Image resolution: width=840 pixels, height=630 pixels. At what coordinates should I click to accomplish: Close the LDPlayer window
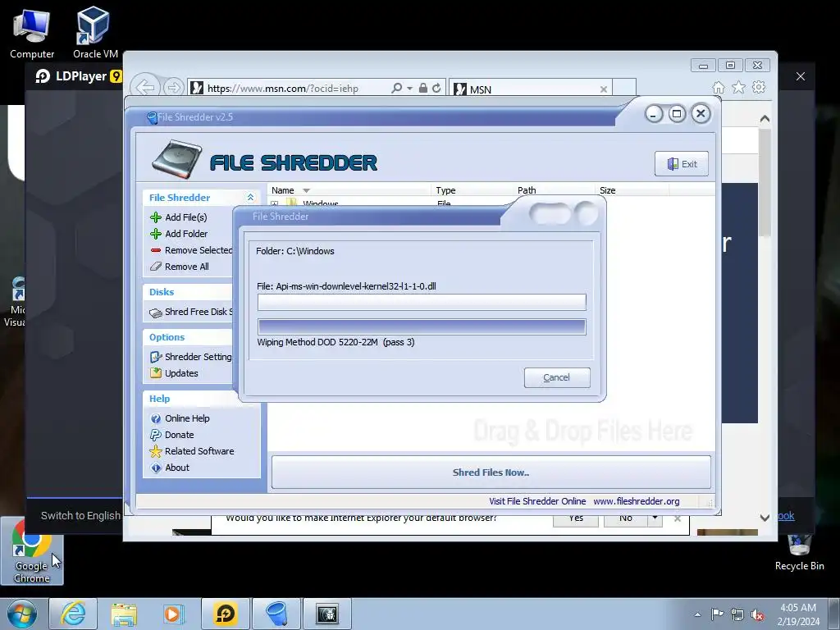[x=801, y=76]
